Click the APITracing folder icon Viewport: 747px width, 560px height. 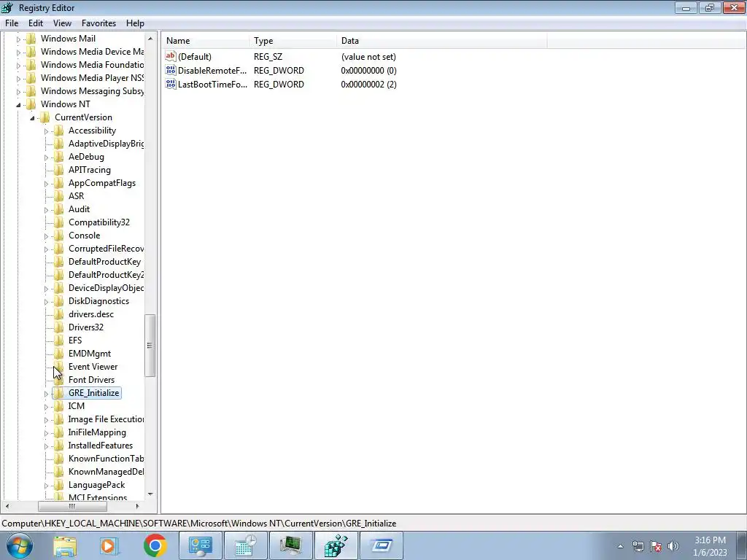[58, 169]
